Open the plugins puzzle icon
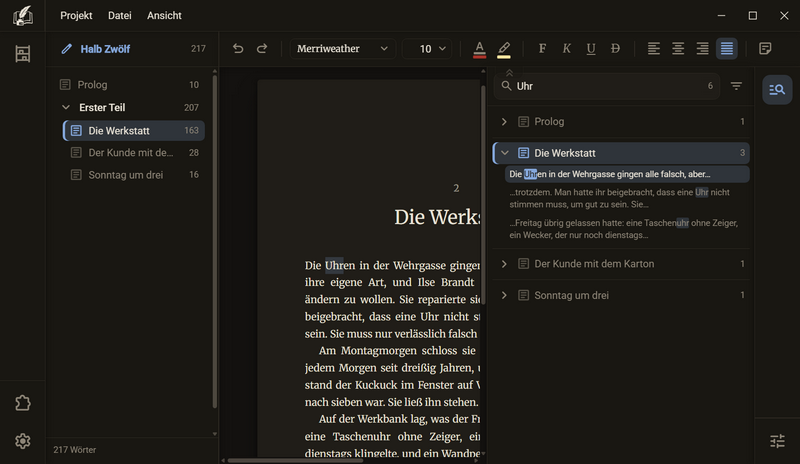This screenshot has width=800, height=464. tap(22, 403)
